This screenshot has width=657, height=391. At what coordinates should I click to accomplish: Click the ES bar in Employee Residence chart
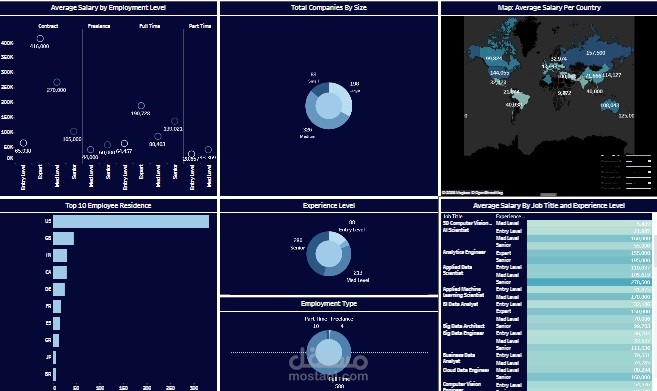click(57, 324)
